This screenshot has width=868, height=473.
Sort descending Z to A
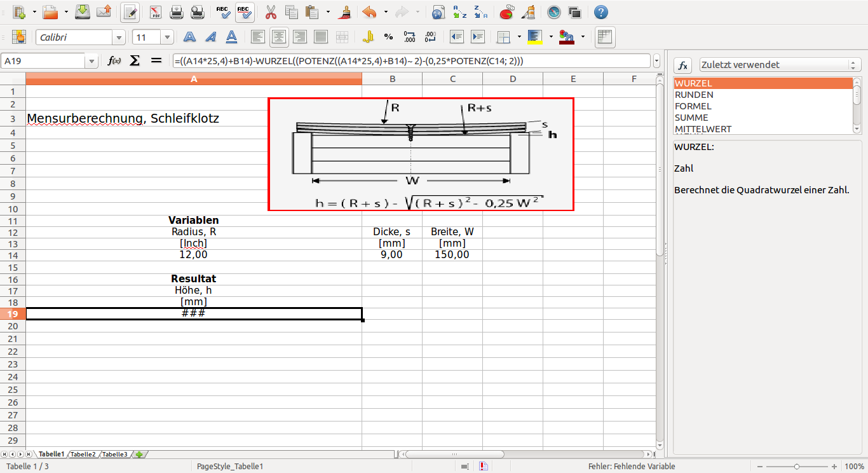481,11
